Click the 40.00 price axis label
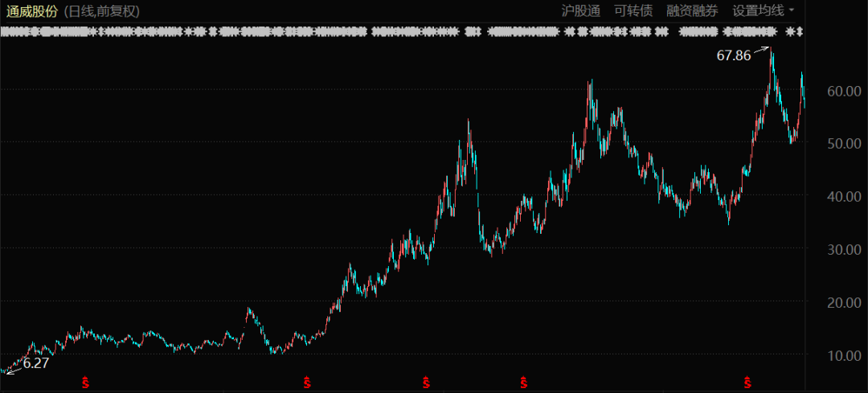This screenshot has height=393, width=868. point(844,197)
